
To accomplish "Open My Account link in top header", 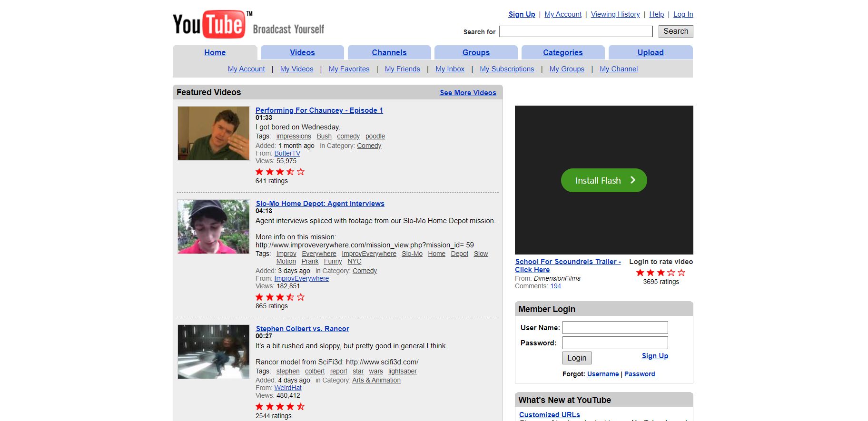I will pos(563,14).
